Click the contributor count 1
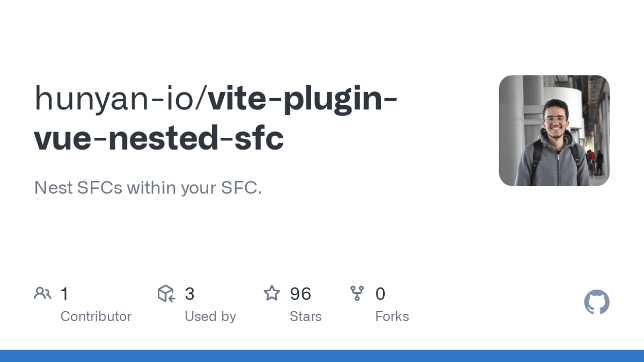Image resolution: width=644 pixels, height=362 pixels. [64, 294]
